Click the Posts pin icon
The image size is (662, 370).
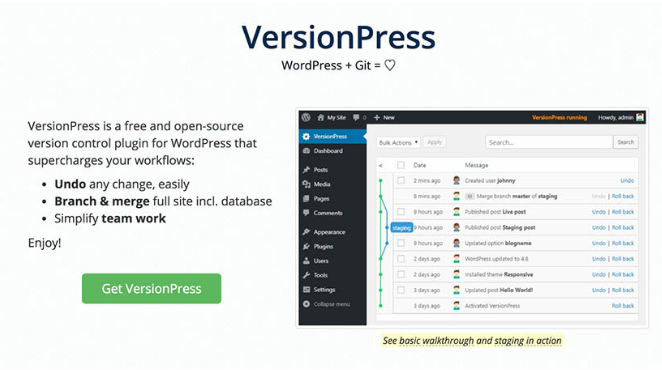pyautogui.click(x=307, y=170)
